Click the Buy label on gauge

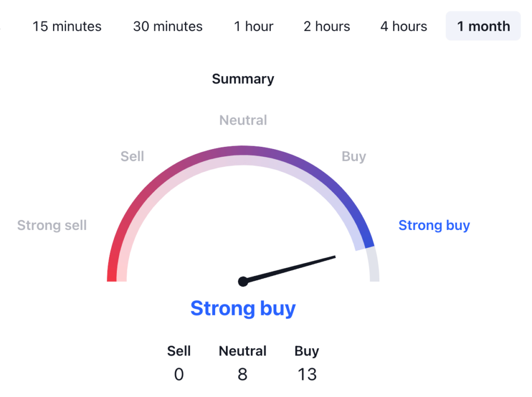[x=354, y=156]
